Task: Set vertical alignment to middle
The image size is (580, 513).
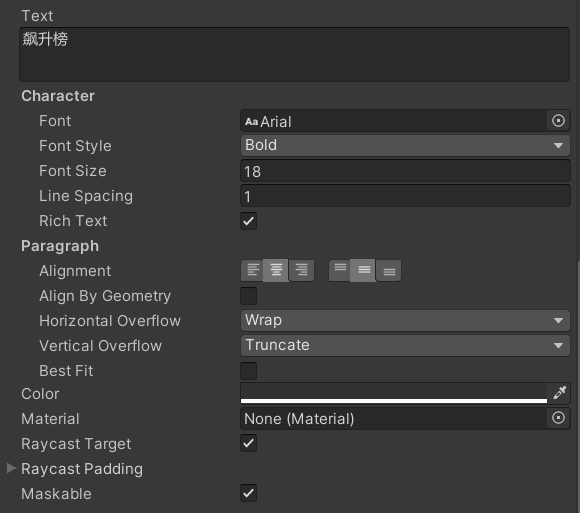Action: (363, 270)
